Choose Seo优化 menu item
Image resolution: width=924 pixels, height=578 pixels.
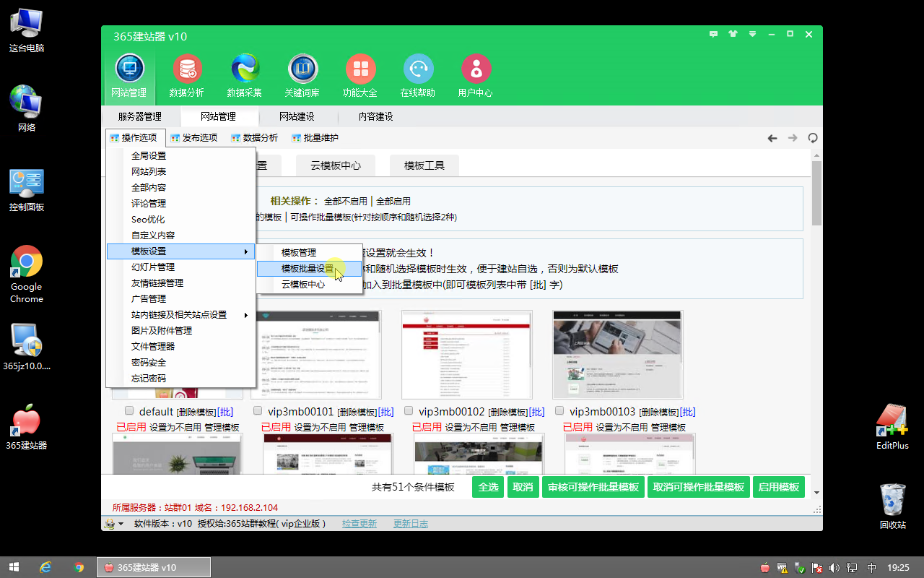coord(180,220)
